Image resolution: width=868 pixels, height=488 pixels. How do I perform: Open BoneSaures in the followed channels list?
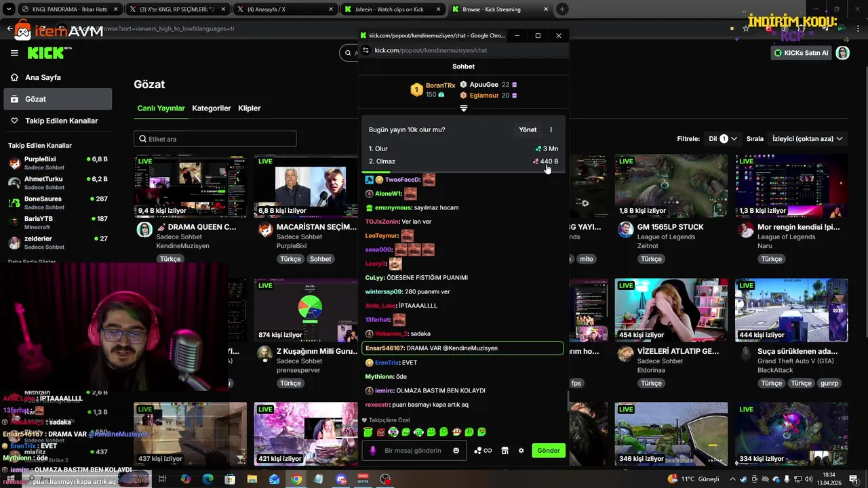click(x=58, y=203)
